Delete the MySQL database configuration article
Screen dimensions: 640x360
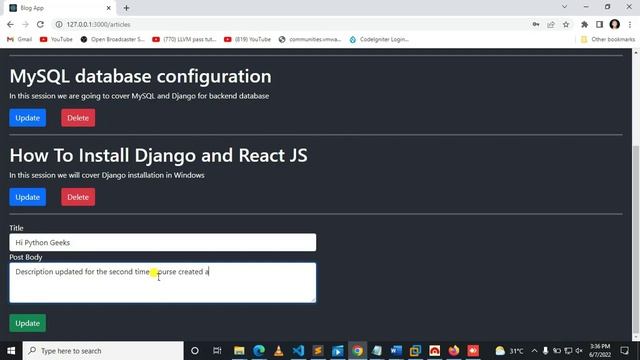coord(78,118)
